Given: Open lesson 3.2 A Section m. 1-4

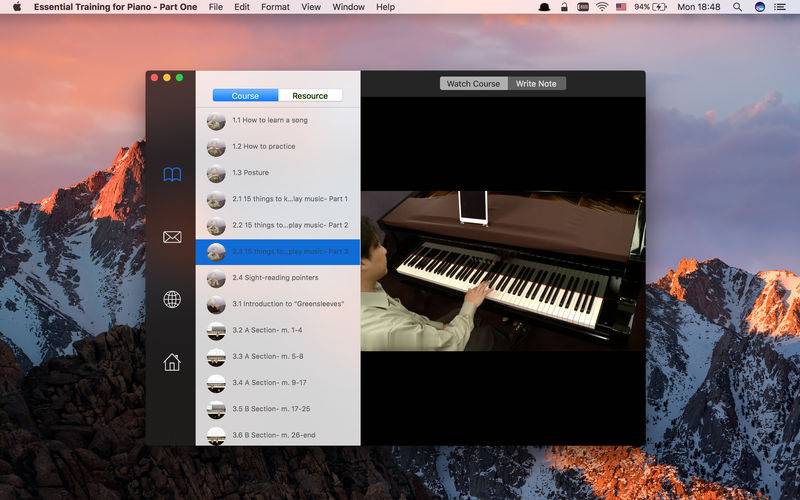Looking at the screenshot, I should coord(278,330).
